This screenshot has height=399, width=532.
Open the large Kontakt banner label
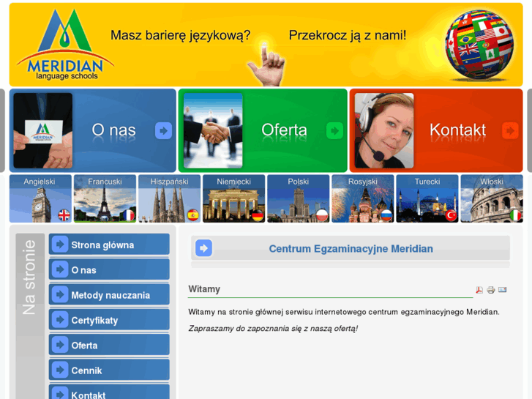pyautogui.click(x=457, y=130)
